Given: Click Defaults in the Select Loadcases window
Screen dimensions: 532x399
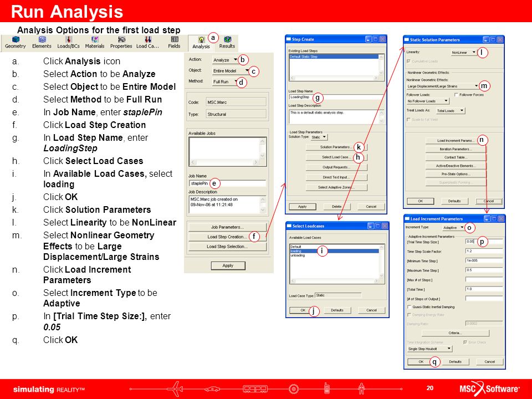Looking at the screenshot, I should [337, 310].
